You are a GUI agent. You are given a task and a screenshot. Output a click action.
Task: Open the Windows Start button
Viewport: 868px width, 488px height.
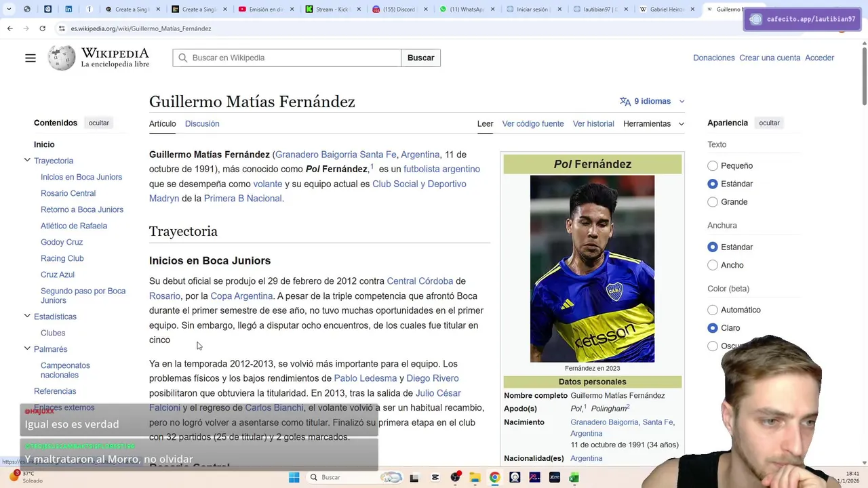[x=294, y=477]
